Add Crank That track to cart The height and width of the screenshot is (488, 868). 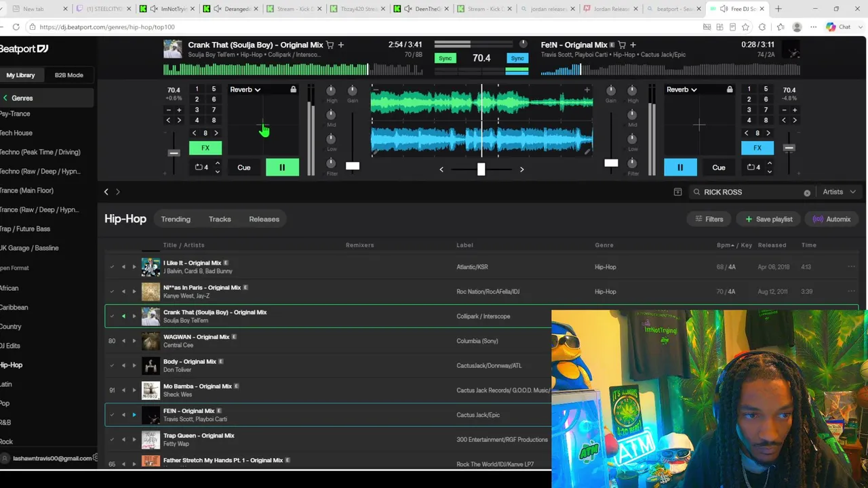[330, 45]
